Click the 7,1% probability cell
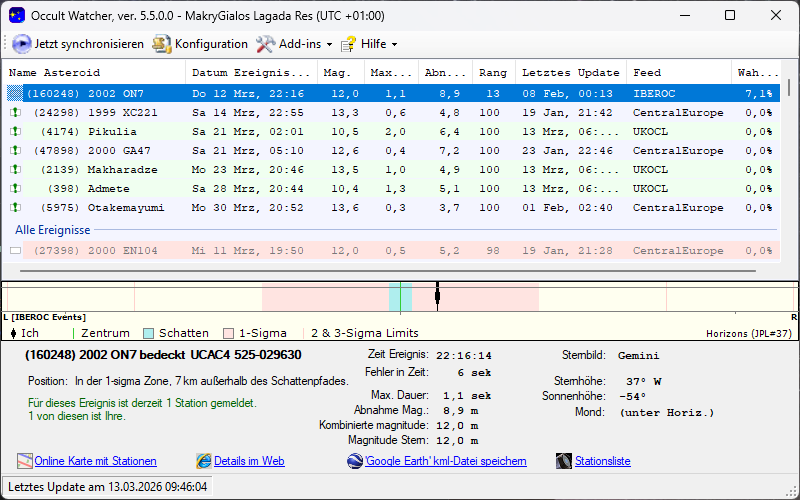The image size is (800, 500). (758, 94)
